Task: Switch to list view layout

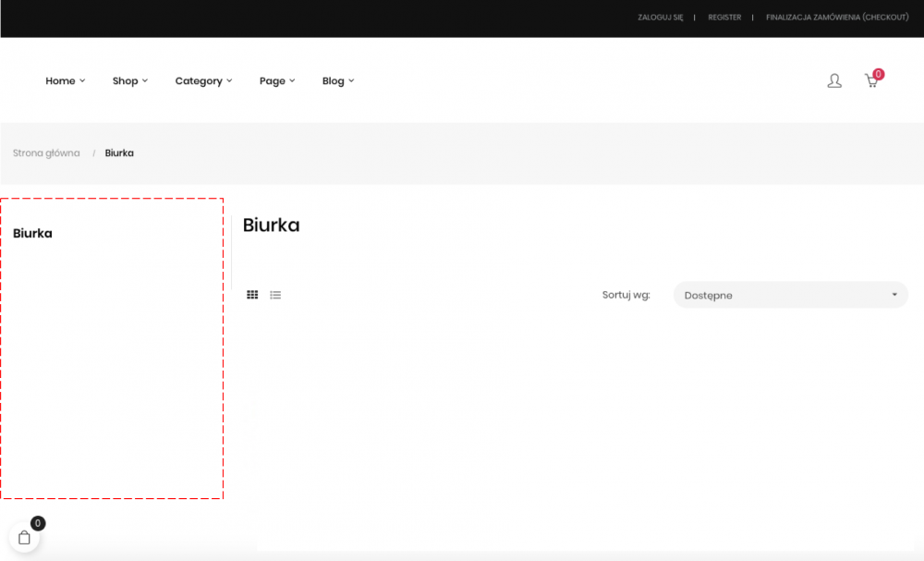Action: coord(275,295)
